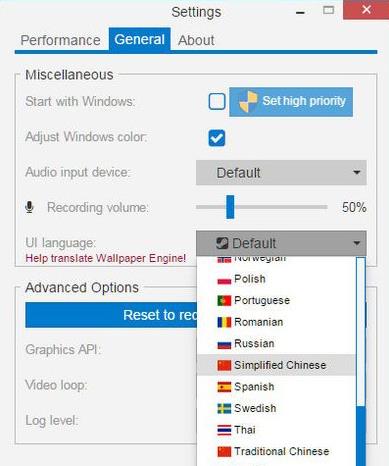Screen dimensions: 389x466
Task: Minimize the Settings window
Action: click(x=300, y=12)
